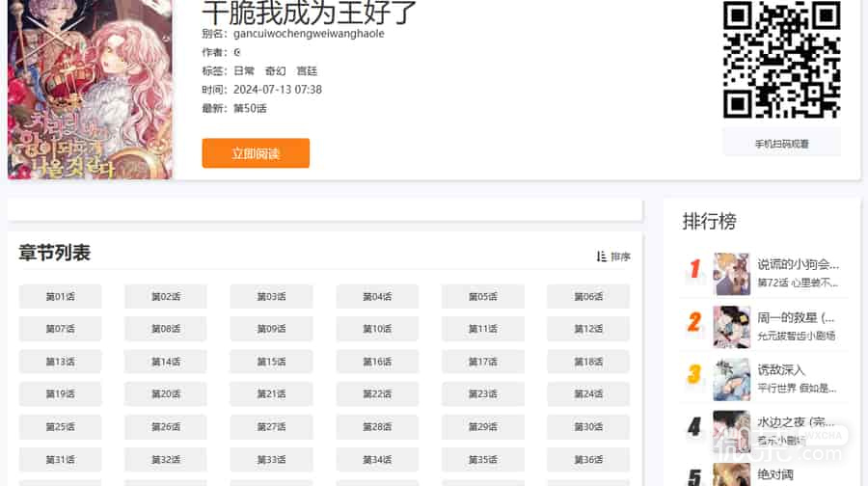Viewport: 868px width, 486px height.
Task: Choose chapter 第36话
Action: tap(588, 459)
